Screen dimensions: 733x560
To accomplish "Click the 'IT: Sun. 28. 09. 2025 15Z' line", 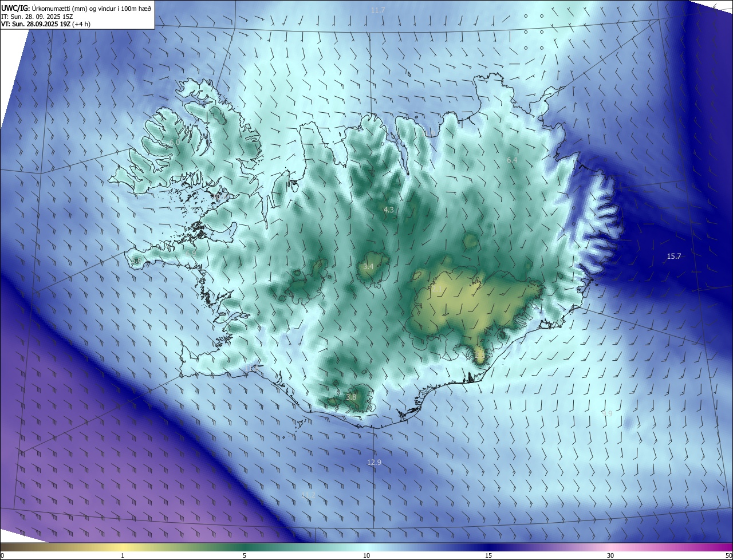I will tap(37, 16).
